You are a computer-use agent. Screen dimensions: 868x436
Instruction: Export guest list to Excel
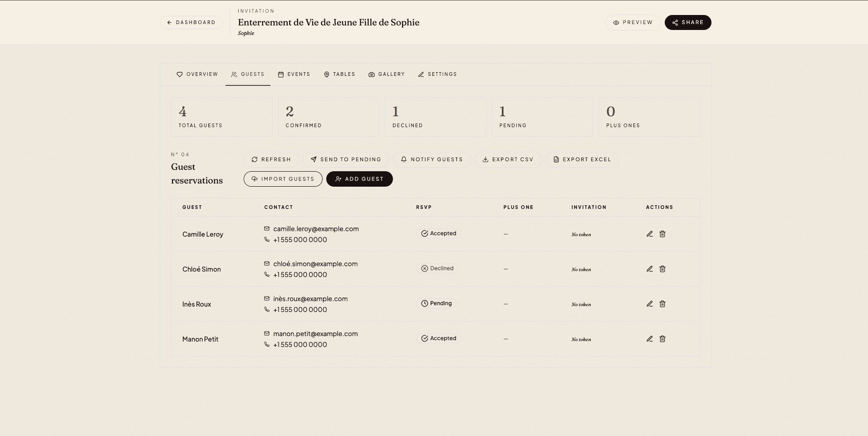click(582, 159)
